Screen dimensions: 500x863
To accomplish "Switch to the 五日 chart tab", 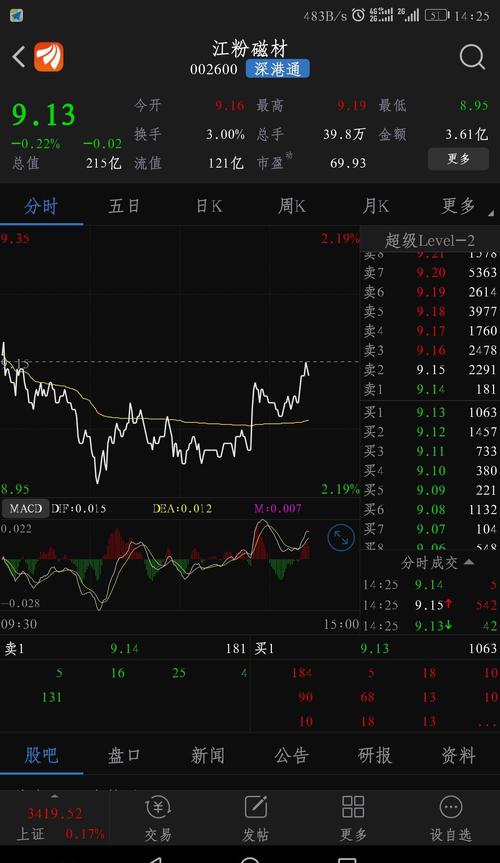I will click(124, 206).
